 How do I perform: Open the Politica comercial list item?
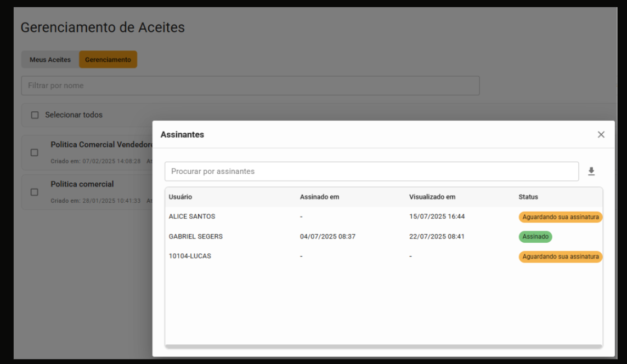82,184
